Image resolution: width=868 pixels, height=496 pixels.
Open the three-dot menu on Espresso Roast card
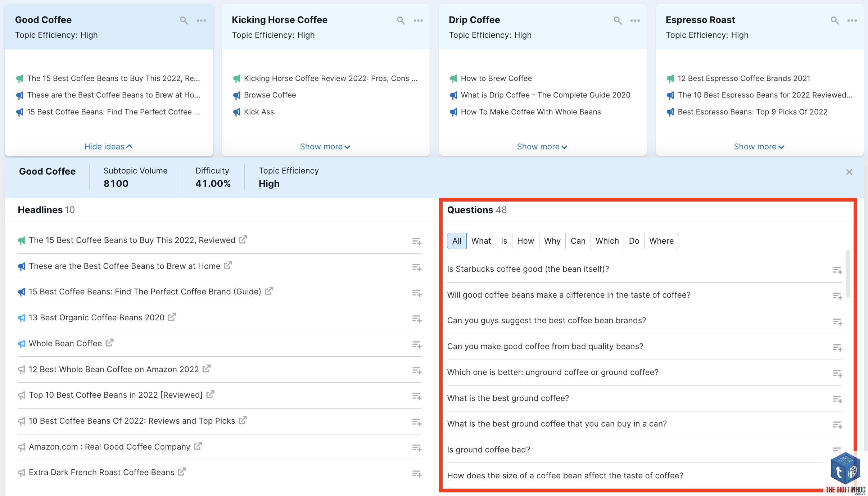(x=852, y=21)
